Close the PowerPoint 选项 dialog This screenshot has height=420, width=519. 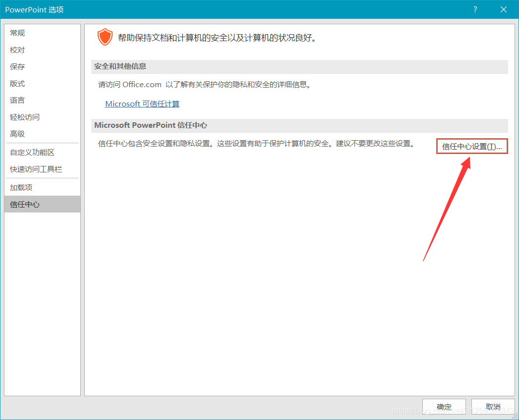click(504, 9)
